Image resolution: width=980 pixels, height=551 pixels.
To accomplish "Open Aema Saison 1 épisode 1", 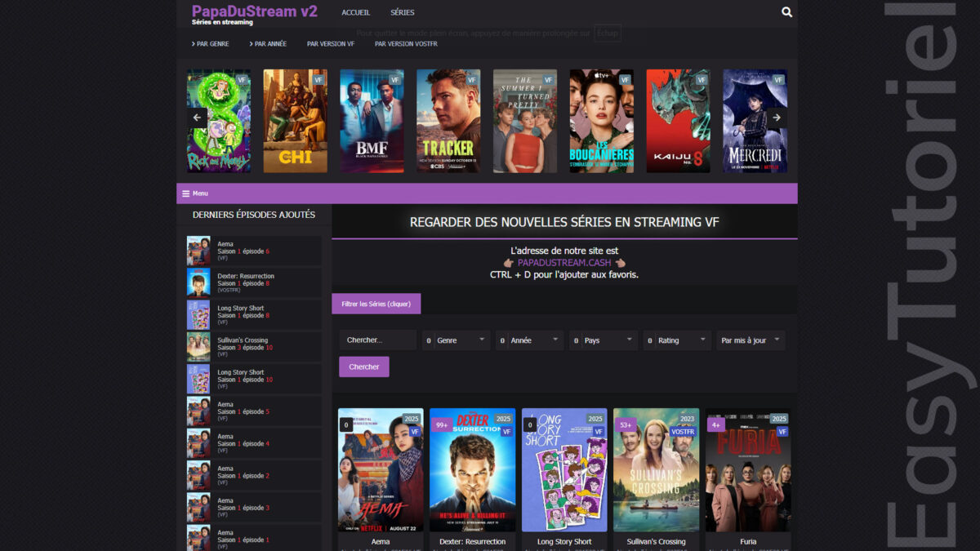I will (x=253, y=539).
